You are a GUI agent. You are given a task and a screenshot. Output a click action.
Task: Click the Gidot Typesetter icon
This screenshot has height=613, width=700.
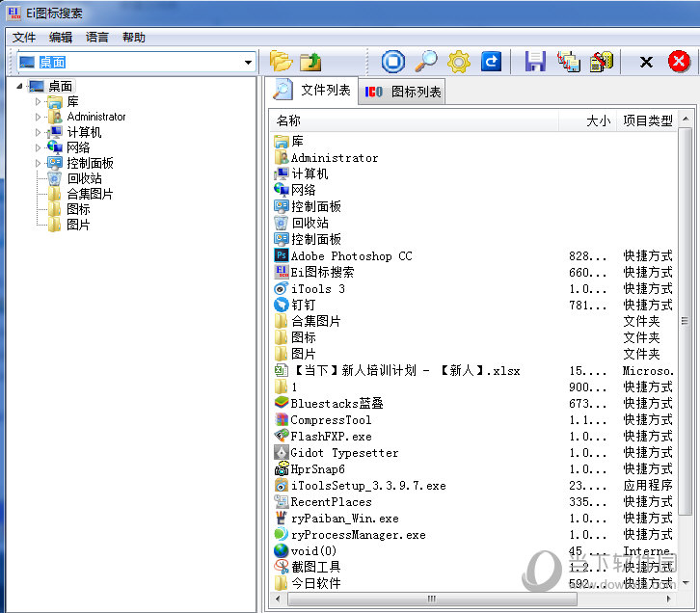click(281, 452)
